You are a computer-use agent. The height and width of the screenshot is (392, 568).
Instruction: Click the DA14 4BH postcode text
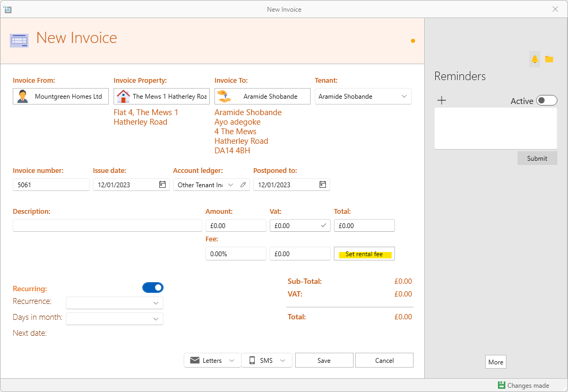(x=232, y=151)
